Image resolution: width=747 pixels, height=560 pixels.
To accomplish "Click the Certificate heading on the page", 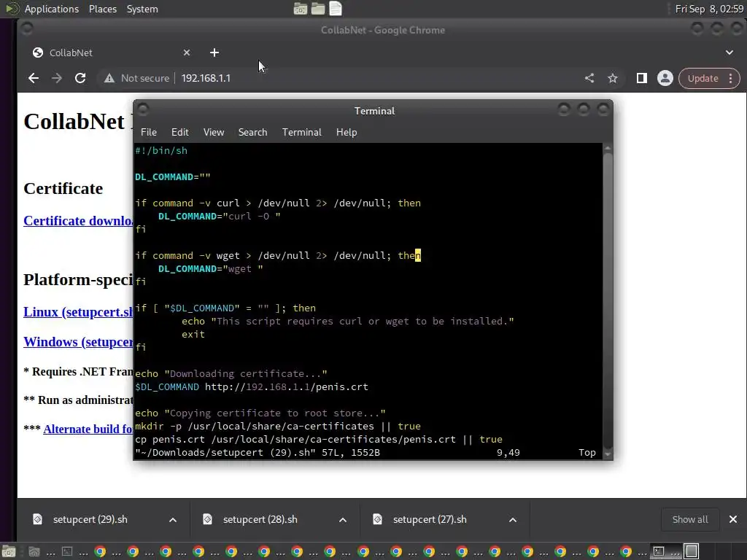I will [63, 189].
